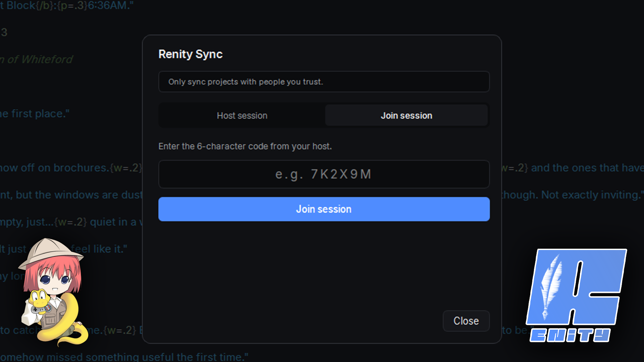
Task: Switch to the Host session tab
Action: click(x=242, y=115)
